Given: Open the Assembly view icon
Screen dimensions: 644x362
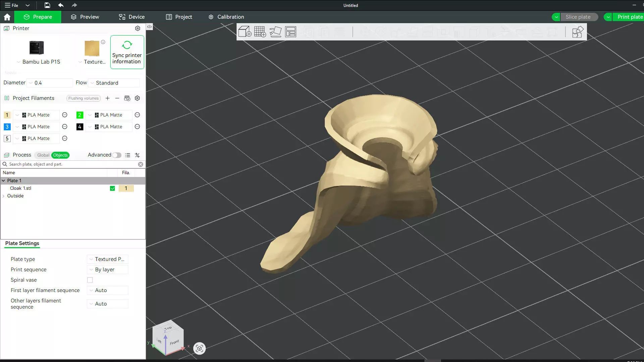Looking at the screenshot, I should 577,32.
